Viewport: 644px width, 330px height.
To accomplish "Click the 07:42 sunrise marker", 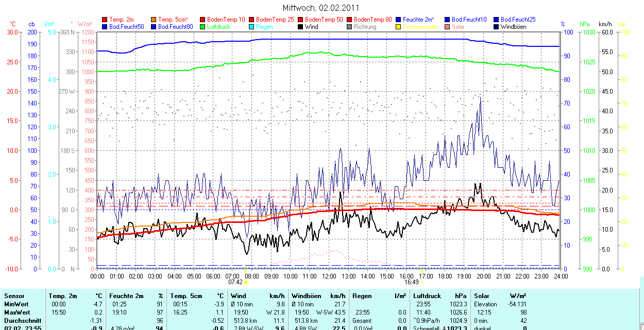I will (235, 282).
